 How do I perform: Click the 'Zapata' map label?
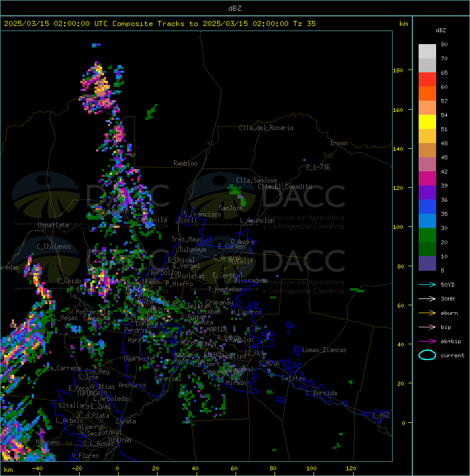[x=125, y=421]
